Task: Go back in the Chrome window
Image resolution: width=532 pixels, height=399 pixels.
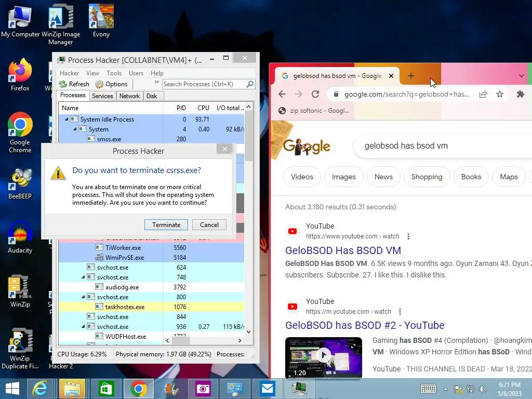Action: tap(282, 94)
